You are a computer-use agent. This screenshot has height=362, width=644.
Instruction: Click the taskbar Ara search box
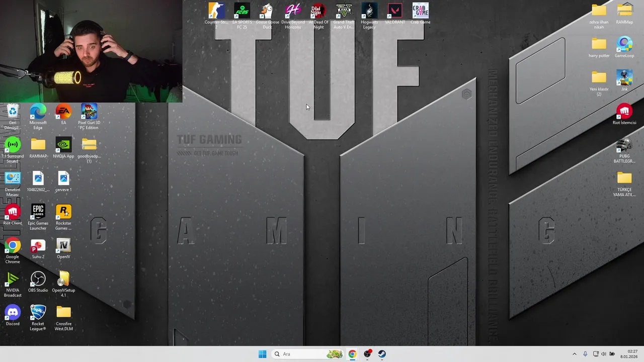(x=308, y=354)
